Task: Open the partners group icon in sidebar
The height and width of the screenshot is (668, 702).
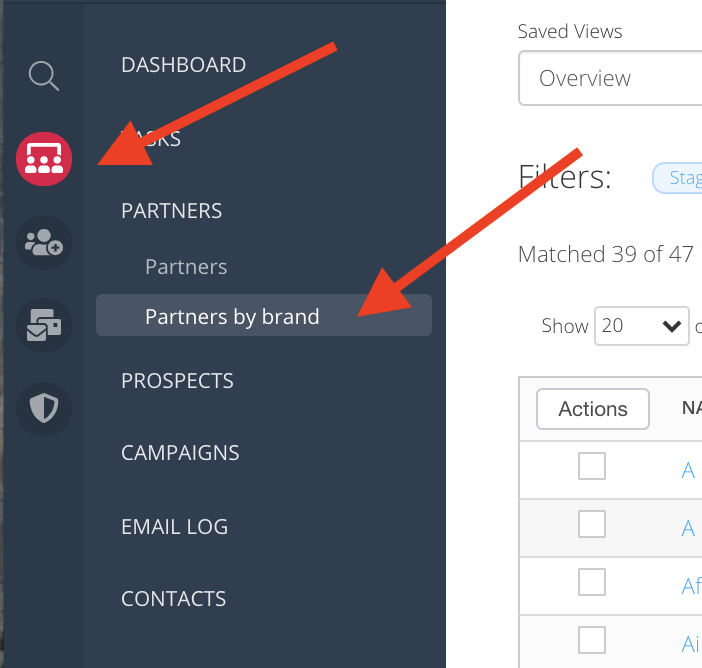Action: click(44, 158)
